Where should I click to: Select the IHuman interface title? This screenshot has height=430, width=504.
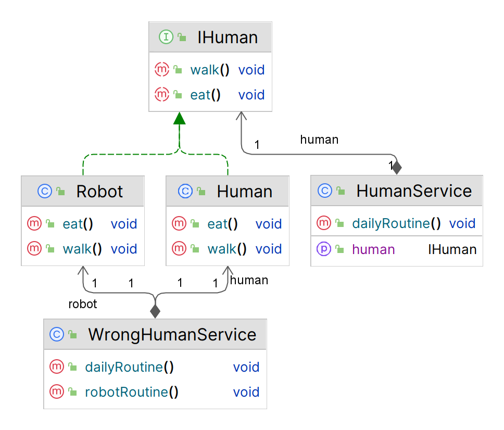(228, 37)
